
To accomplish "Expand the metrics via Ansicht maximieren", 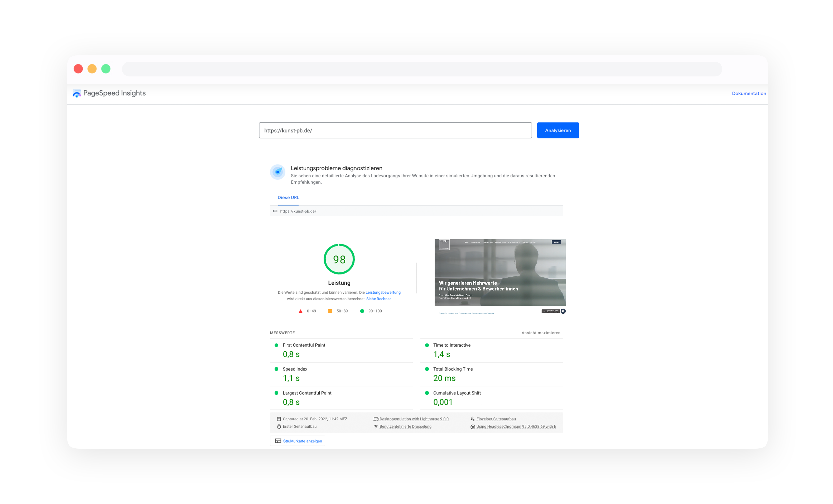I will [x=541, y=333].
